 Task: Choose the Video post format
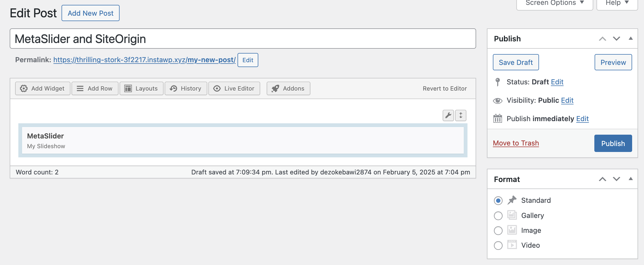498,246
